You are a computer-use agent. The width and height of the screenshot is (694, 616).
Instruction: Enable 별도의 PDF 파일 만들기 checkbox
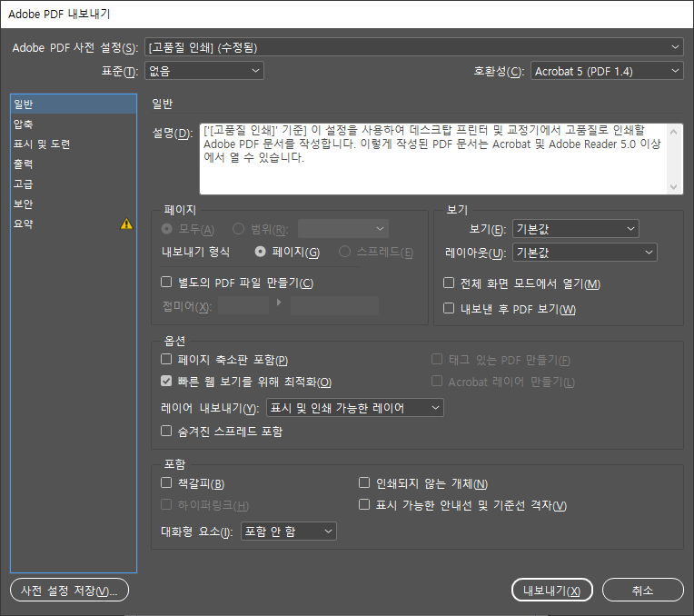[x=166, y=282]
